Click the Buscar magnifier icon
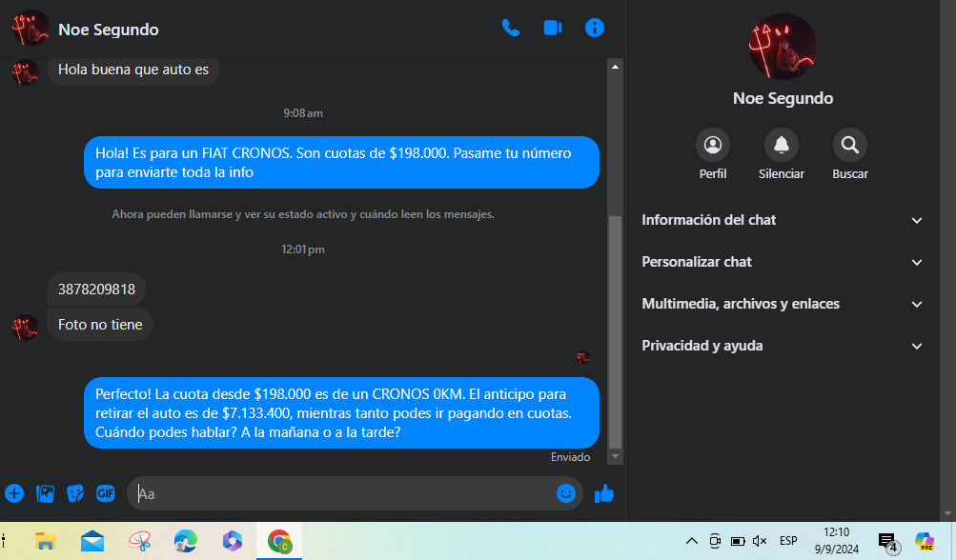The width and height of the screenshot is (956, 560). 850,145
